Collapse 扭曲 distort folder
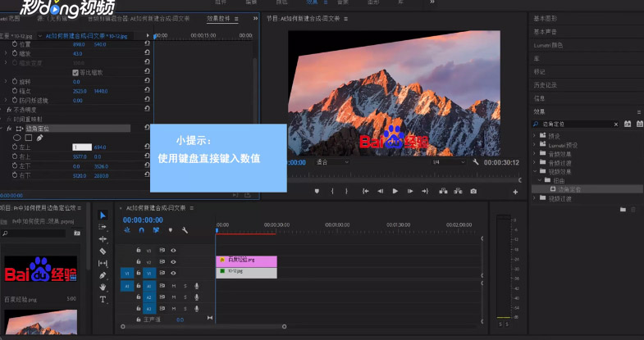Screen dimensions: 644x340 540,180
